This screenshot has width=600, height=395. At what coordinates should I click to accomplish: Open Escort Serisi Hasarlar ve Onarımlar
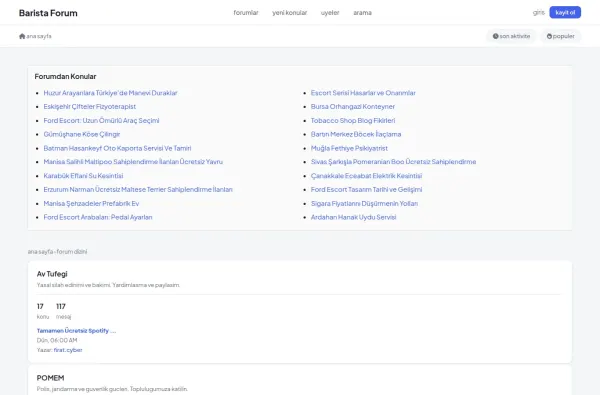pyautogui.click(x=363, y=93)
